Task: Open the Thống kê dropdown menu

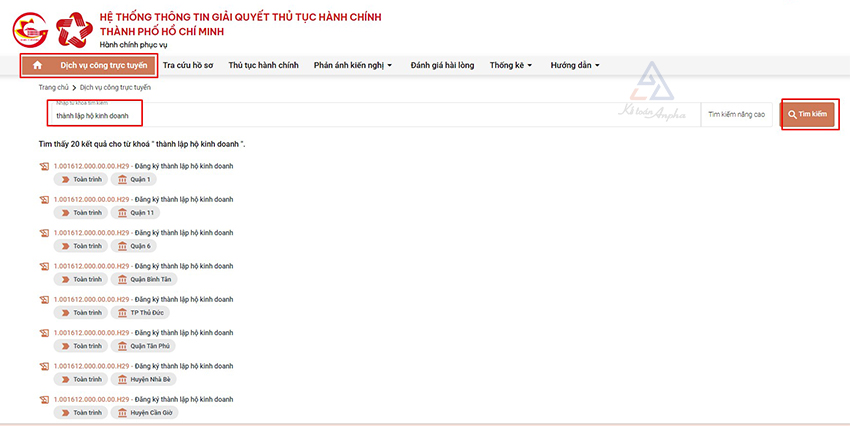Action: (x=510, y=66)
